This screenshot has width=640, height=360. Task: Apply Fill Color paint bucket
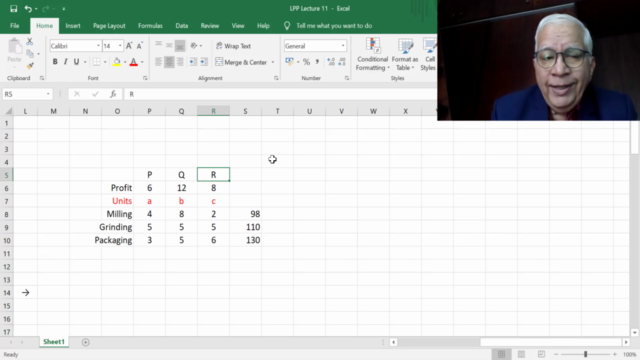pos(117,62)
